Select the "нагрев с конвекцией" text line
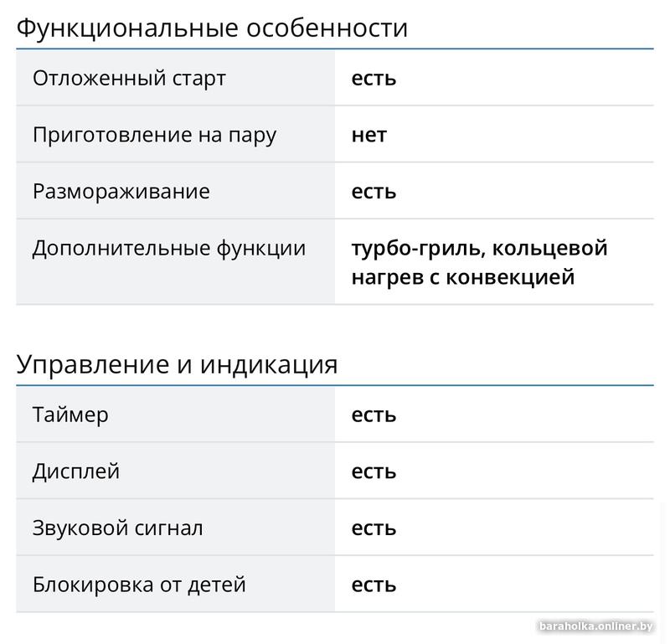 [462, 276]
